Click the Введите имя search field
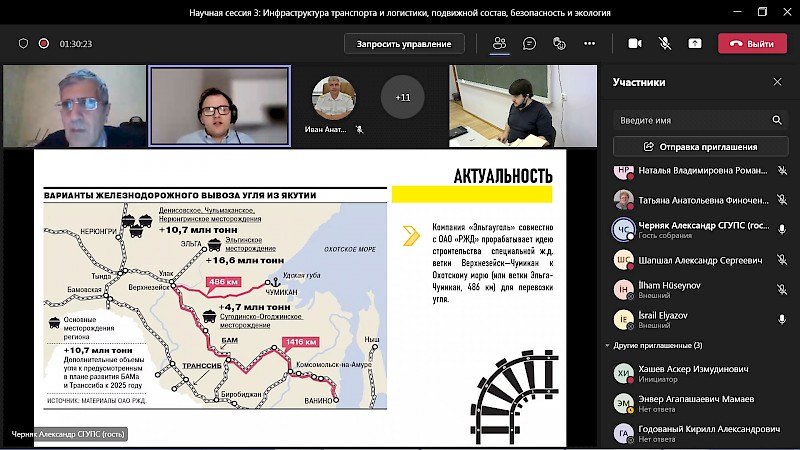This screenshot has width=800, height=450. tap(690, 120)
